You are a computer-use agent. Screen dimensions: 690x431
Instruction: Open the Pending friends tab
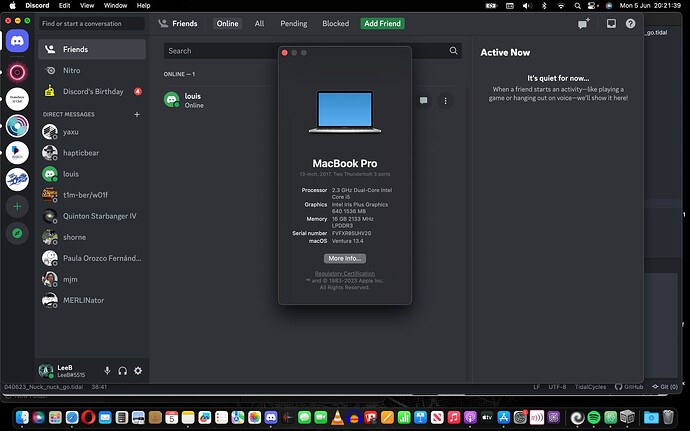[x=294, y=23]
